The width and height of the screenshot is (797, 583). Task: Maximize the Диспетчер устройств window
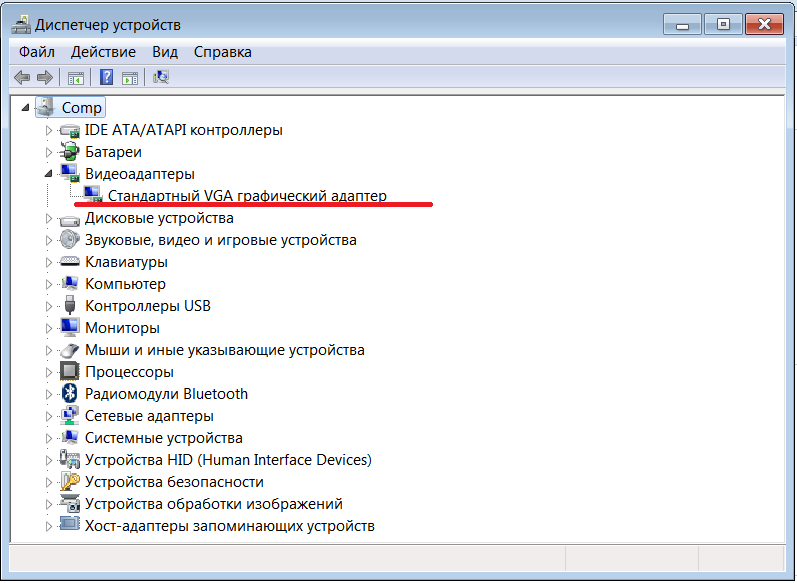tap(723, 24)
